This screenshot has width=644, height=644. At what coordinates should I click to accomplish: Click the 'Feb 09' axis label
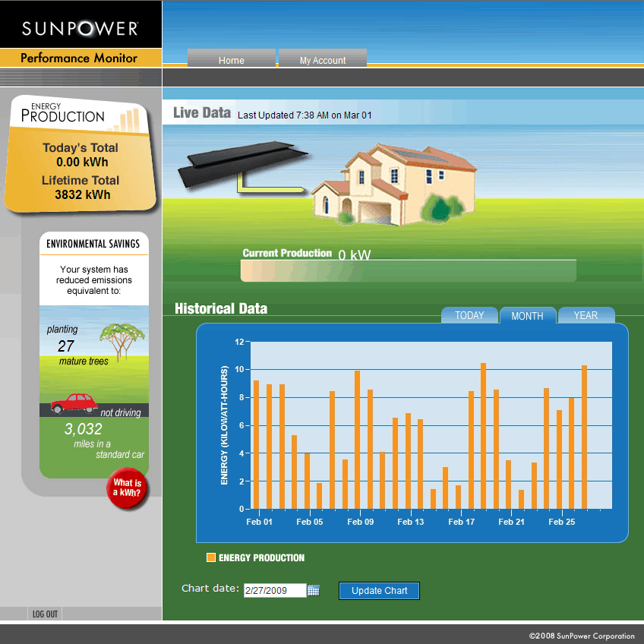[360, 522]
